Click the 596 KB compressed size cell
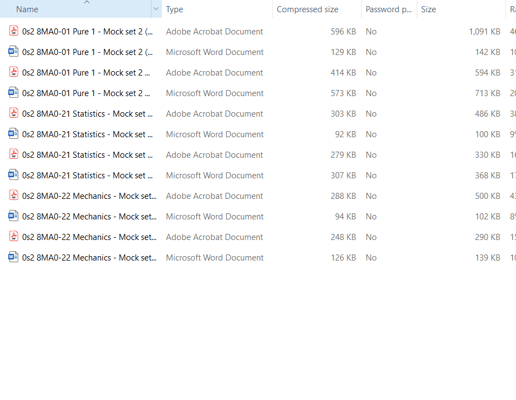This screenshot has width=516, height=400. click(343, 32)
